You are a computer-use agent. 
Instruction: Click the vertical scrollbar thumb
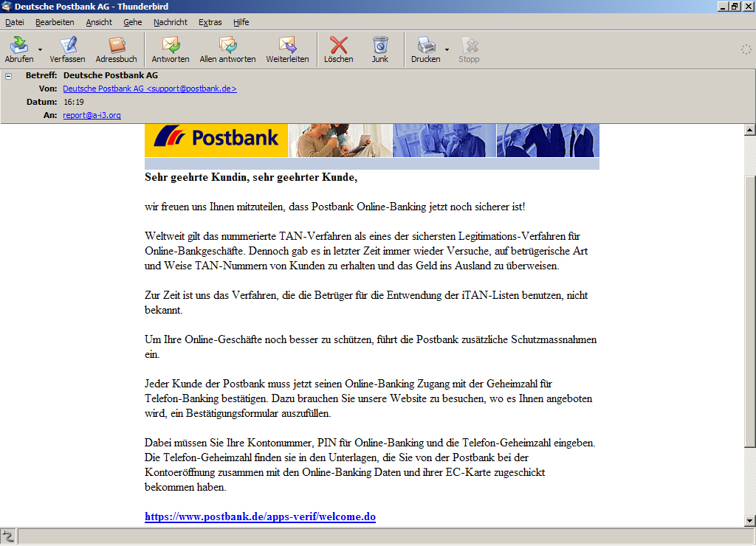coord(750,312)
